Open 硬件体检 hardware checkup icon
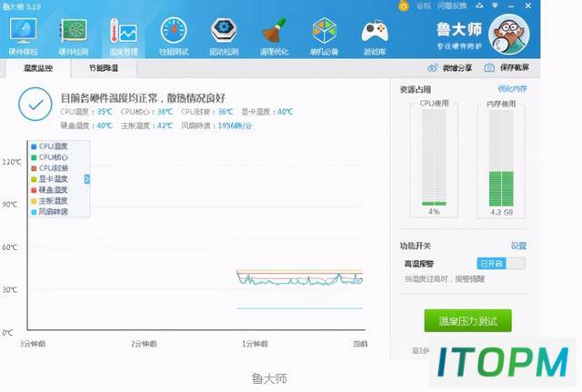Screen dimensions: 582x392 tap(23, 30)
